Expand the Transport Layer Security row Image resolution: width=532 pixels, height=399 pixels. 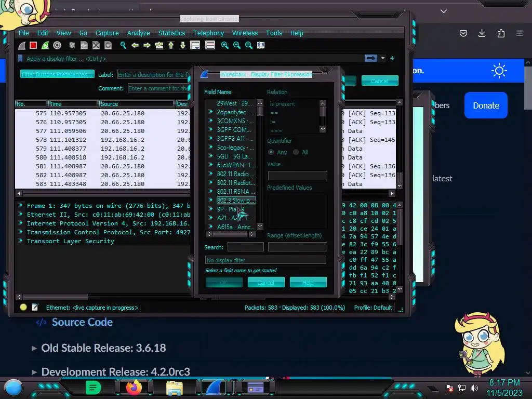[x=20, y=241]
